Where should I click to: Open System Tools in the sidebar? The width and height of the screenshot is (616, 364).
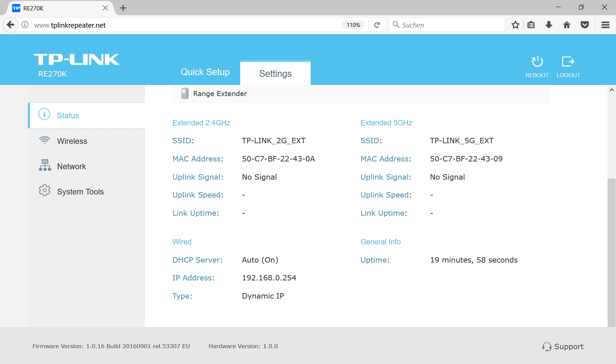(x=80, y=192)
